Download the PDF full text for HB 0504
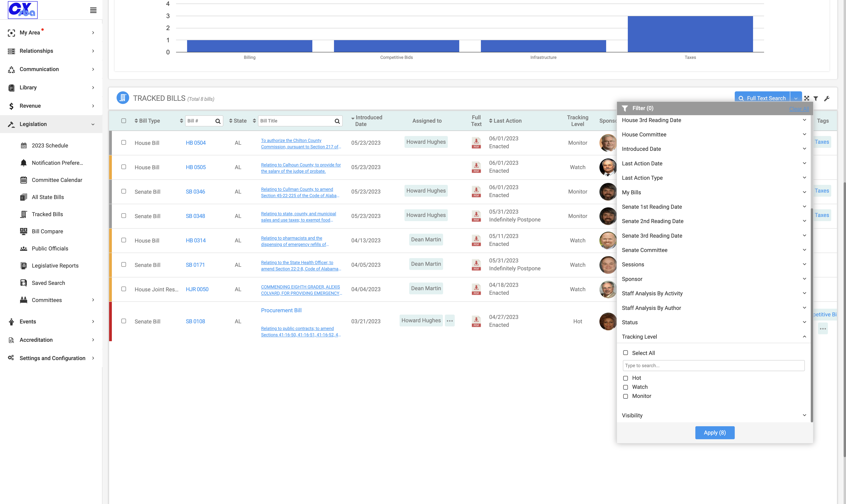The image size is (846, 504). (x=476, y=143)
